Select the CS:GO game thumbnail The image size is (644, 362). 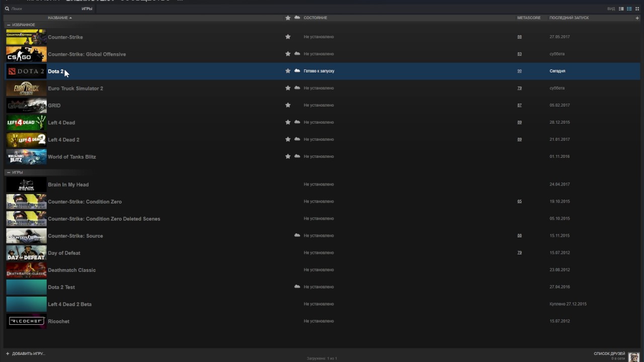[x=26, y=54]
